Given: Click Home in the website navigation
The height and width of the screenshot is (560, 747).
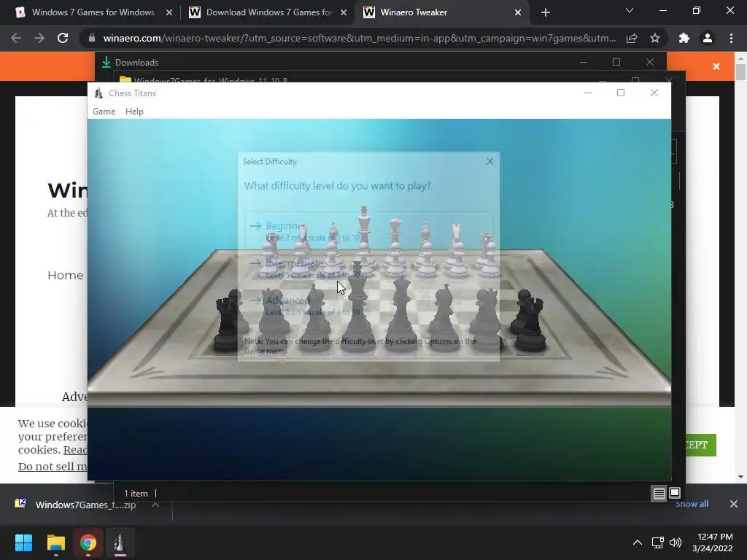Looking at the screenshot, I should (x=65, y=275).
